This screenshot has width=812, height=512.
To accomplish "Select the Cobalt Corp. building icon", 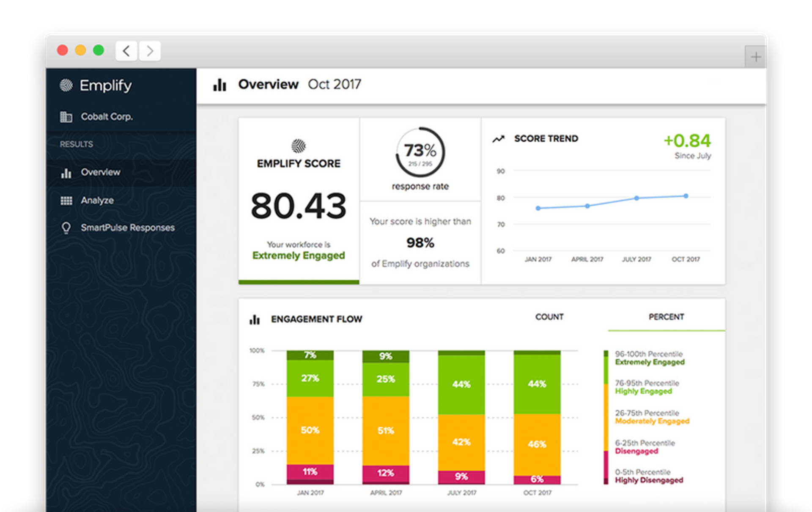I will (x=65, y=117).
